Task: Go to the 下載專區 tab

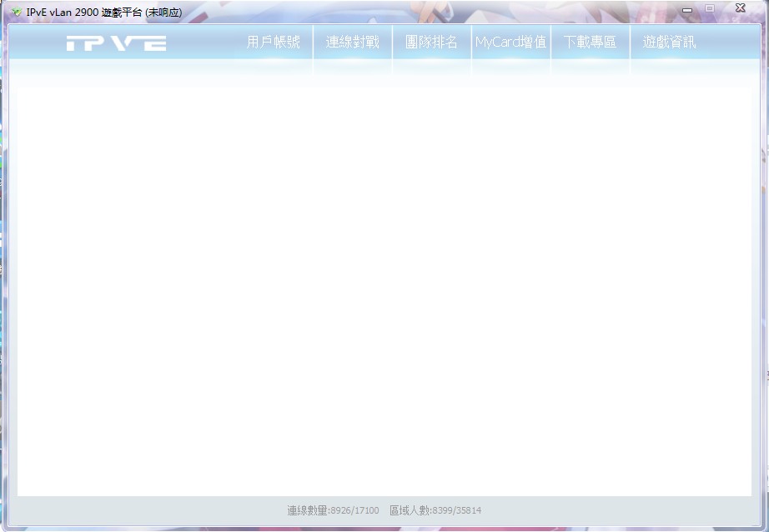Action: [x=590, y=43]
